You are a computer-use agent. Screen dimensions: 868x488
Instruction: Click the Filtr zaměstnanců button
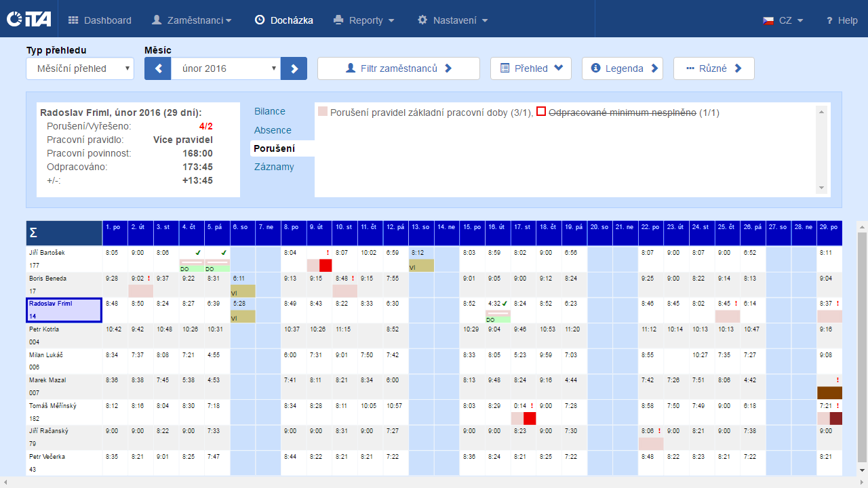pyautogui.click(x=399, y=68)
